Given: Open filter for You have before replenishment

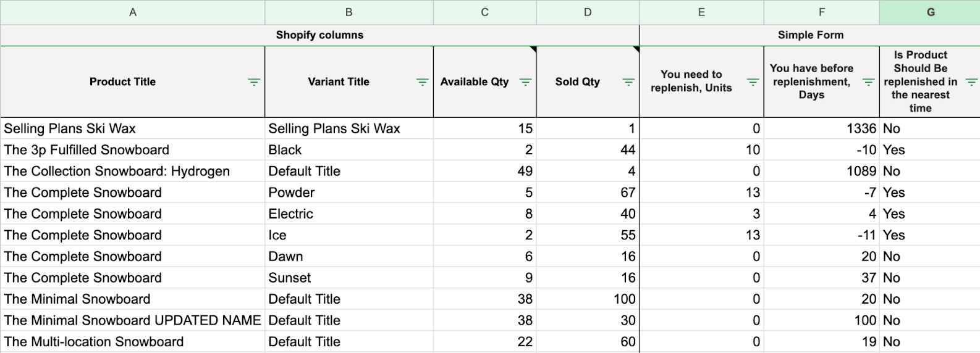Looking at the screenshot, I should coord(868,82).
